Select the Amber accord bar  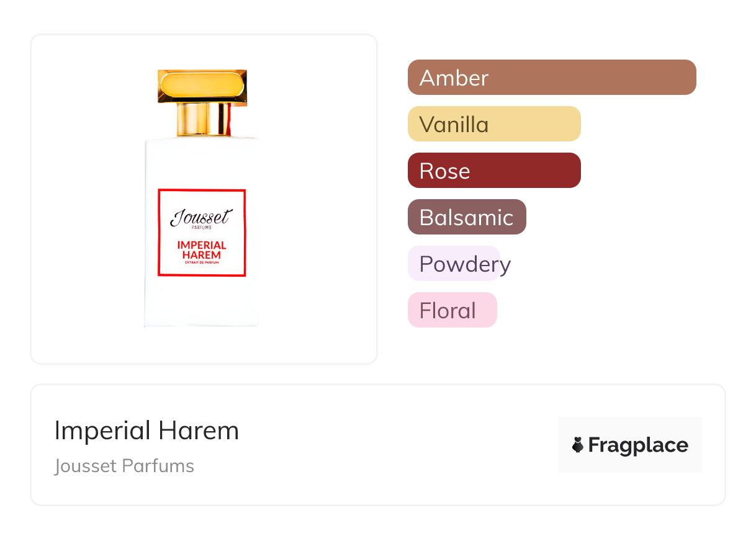pos(551,78)
